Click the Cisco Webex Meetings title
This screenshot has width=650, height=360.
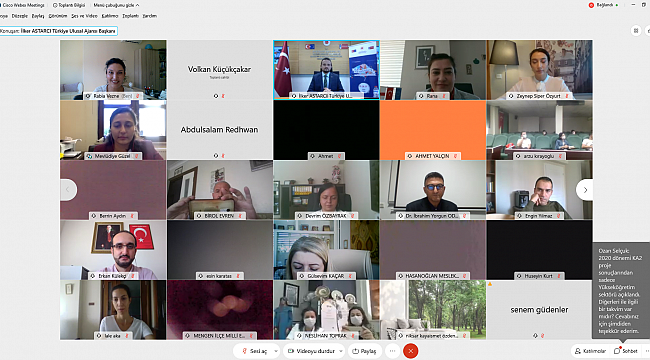click(x=22, y=5)
